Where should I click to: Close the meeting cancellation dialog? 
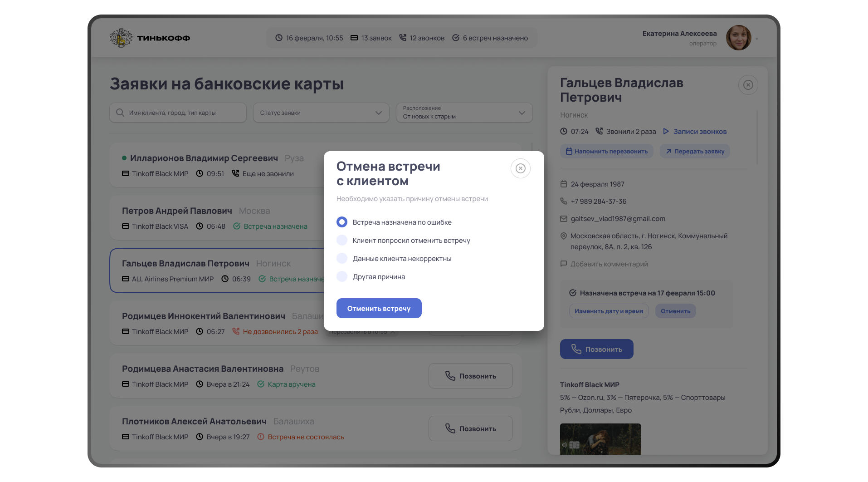click(x=520, y=168)
